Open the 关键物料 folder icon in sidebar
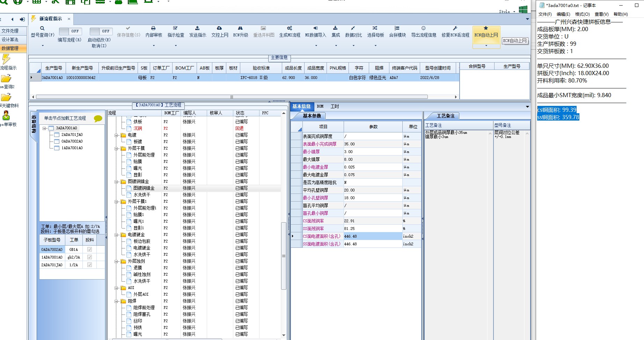 point(6,97)
